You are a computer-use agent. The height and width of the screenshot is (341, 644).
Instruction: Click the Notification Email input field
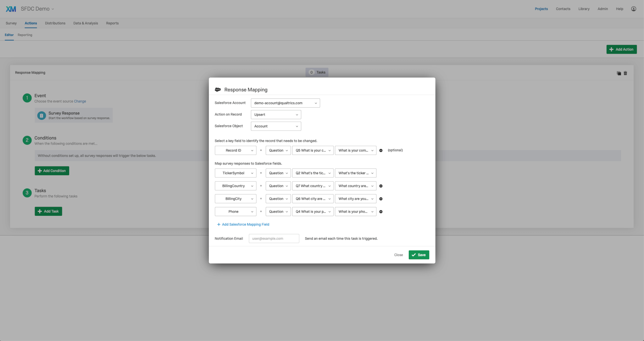tap(274, 239)
